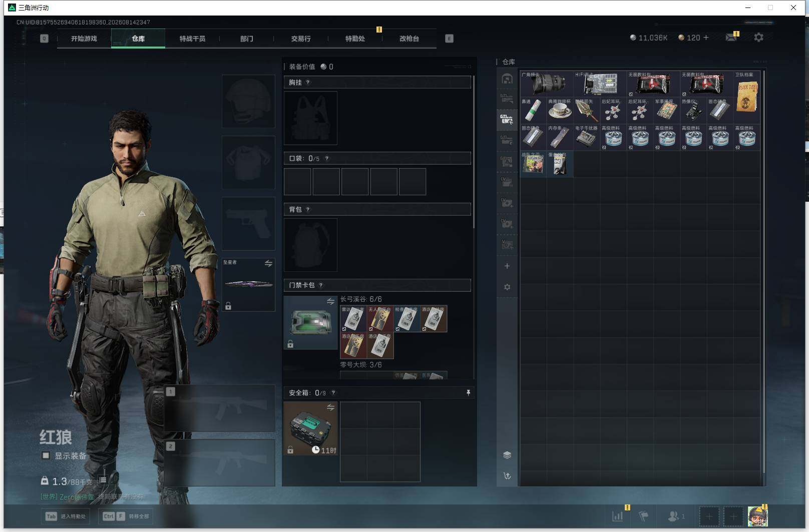Pick the 卫队档案 yellow document item
Image resolution: width=809 pixels, height=532 pixels.
click(x=747, y=97)
